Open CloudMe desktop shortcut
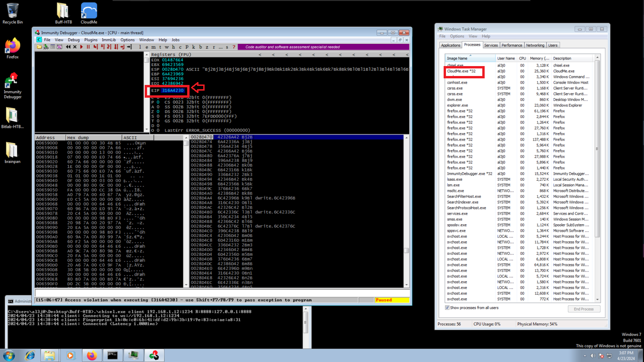Image resolution: width=644 pixels, height=362 pixels. point(89,14)
